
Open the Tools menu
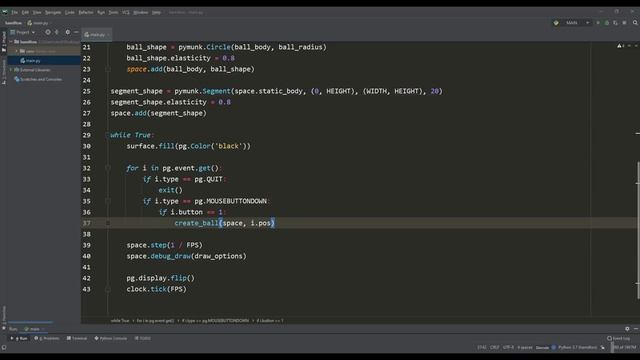113,12
